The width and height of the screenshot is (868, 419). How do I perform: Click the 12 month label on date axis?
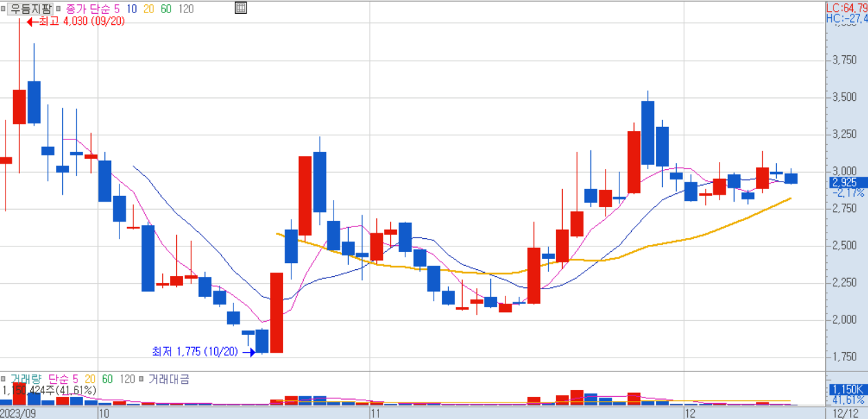point(689,413)
